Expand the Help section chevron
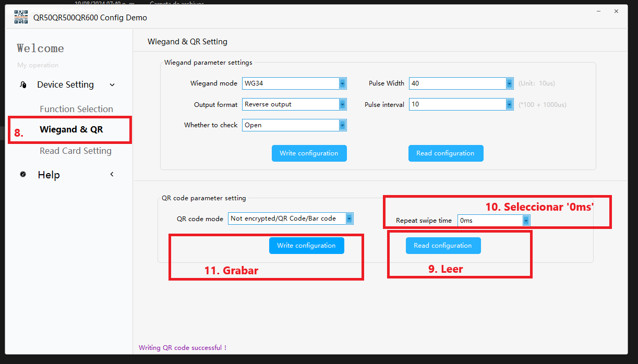This screenshot has width=638, height=364. point(112,175)
